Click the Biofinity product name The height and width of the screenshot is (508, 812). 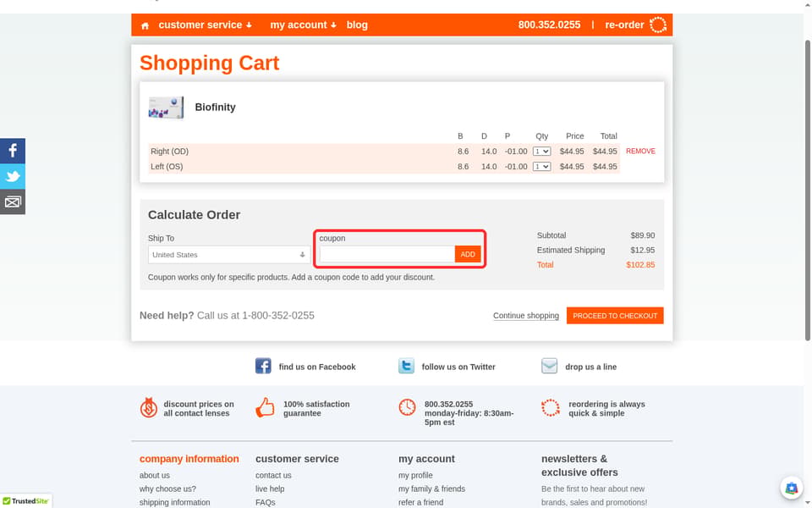click(215, 108)
